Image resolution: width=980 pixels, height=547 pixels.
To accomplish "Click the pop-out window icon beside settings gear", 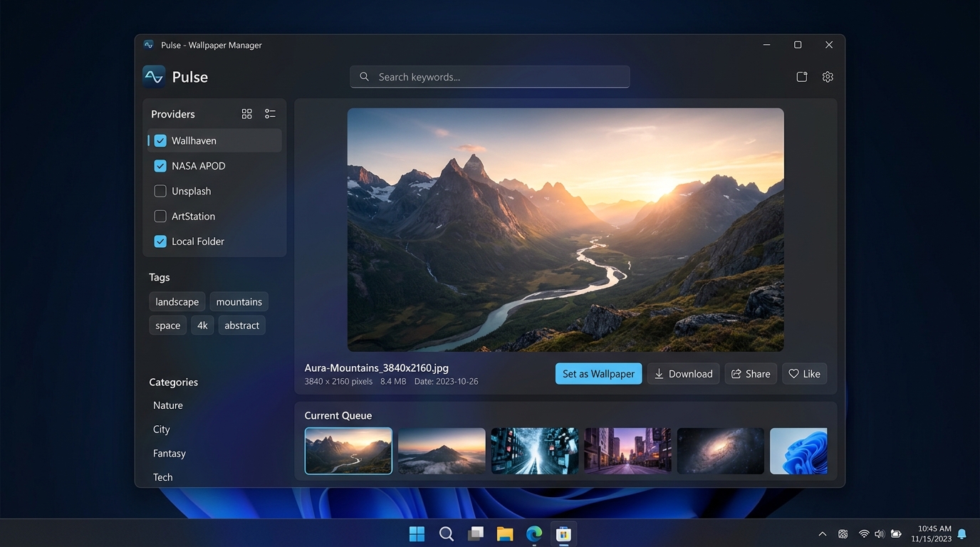I will point(802,77).
